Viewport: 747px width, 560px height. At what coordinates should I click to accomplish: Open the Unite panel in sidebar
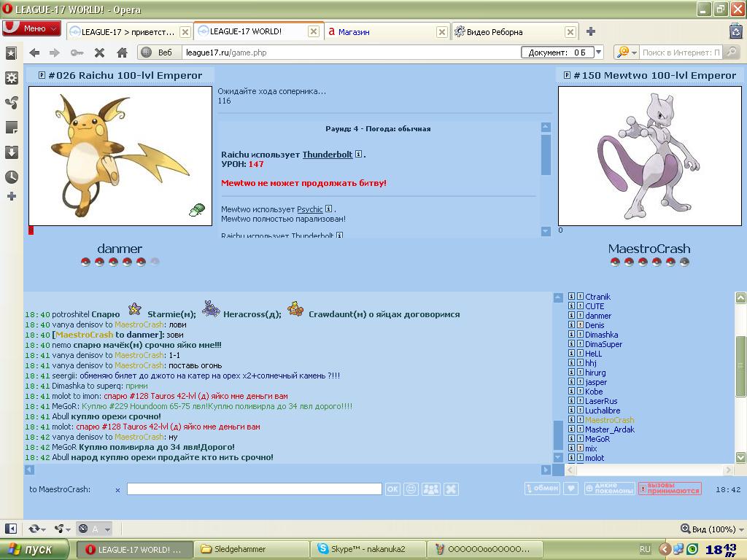pos(12,102)
